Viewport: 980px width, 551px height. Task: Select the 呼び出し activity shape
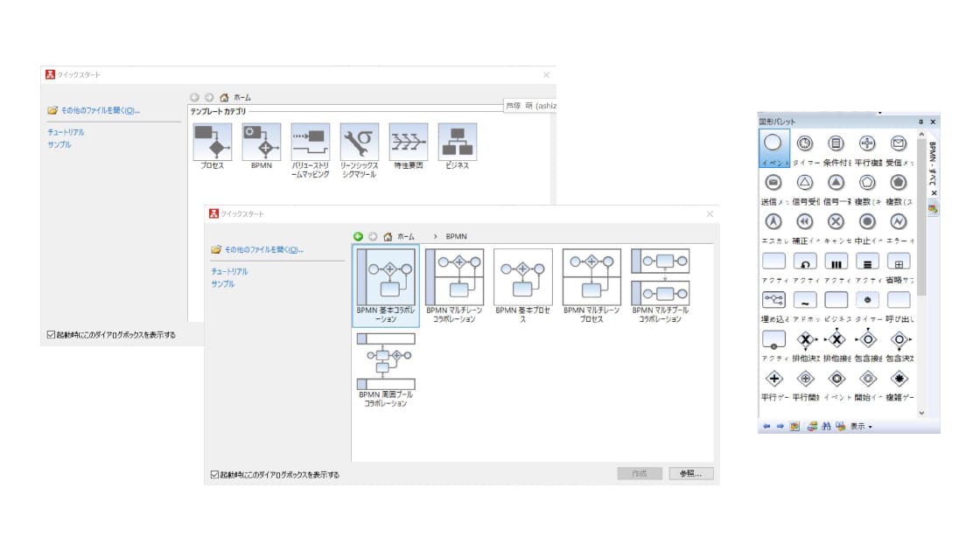pos(898,300)
